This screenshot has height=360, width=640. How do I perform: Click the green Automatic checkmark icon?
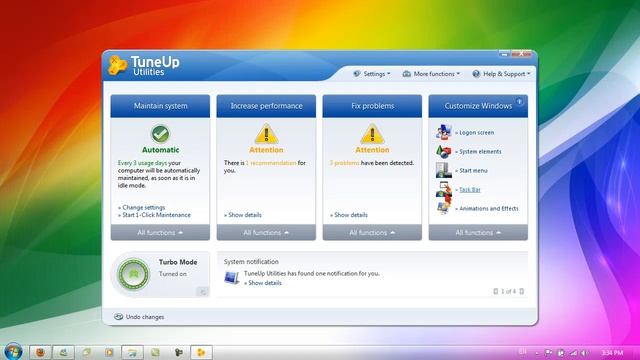tap(160, 133)
